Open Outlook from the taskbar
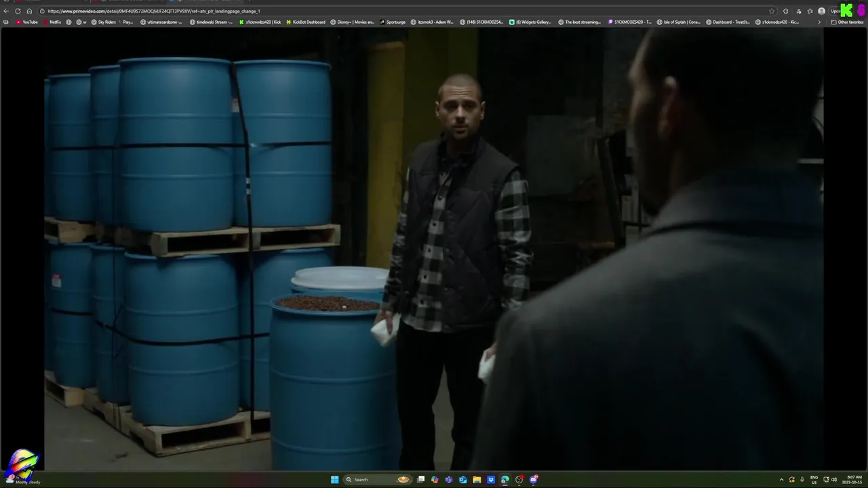 point(462,480)
